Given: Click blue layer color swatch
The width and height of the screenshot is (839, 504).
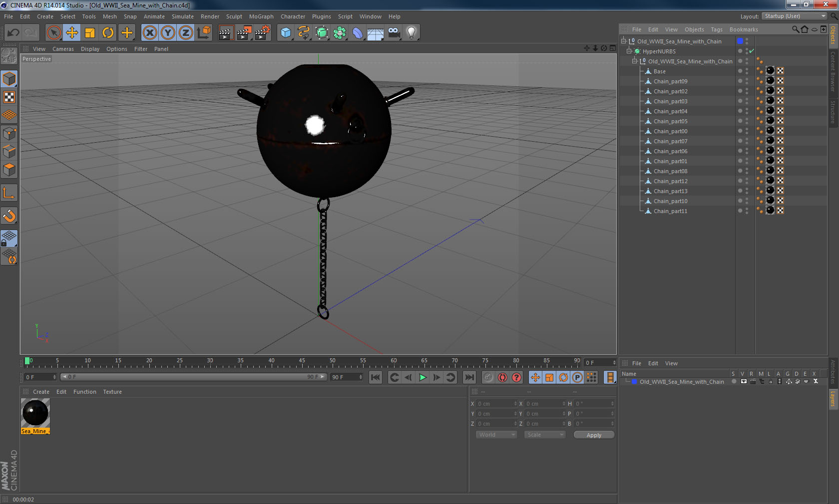Looking at the screenshot, I should pyautogui.click(x=635, y=382).
